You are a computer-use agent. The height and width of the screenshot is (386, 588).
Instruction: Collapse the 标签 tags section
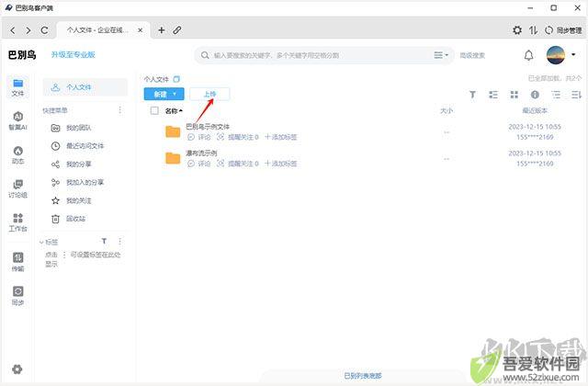(x=41, y=243)
